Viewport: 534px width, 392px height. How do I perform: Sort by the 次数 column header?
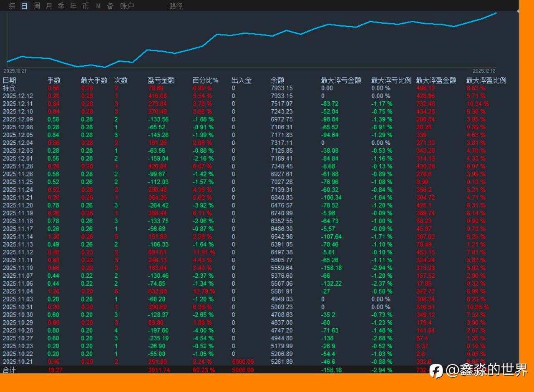tap(121, 80)
